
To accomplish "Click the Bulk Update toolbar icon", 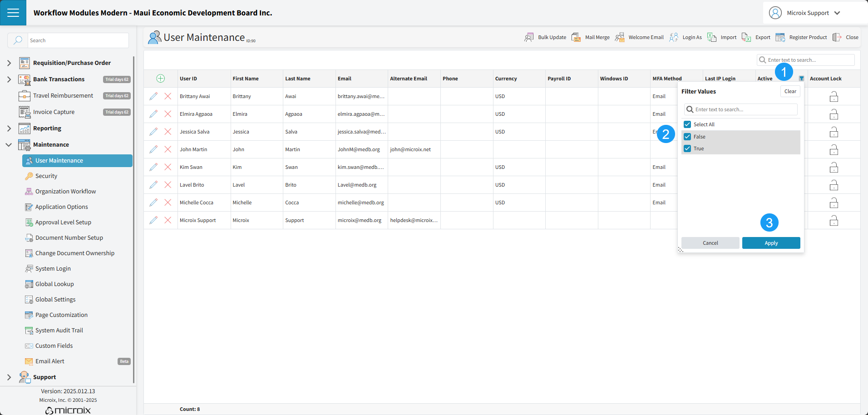I will pyautogui.click(x=529, y=37).
